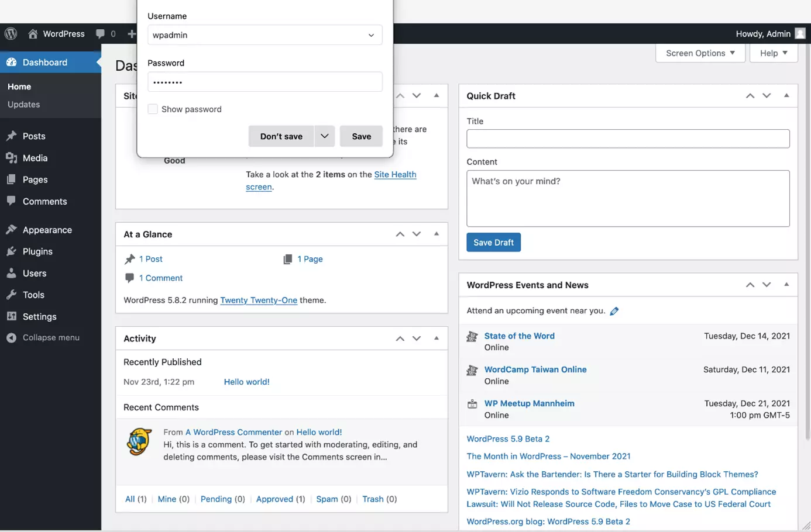This screenshot has width=811, height=532.
Task: Click the Don't save button
Action: pyautogui.click(x=281, y=136)
